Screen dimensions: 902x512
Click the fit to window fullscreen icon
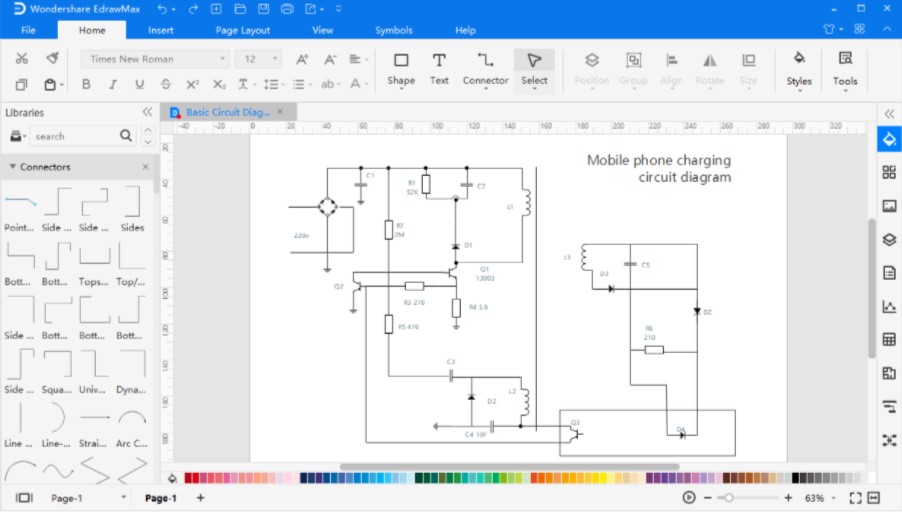[855, 498]
